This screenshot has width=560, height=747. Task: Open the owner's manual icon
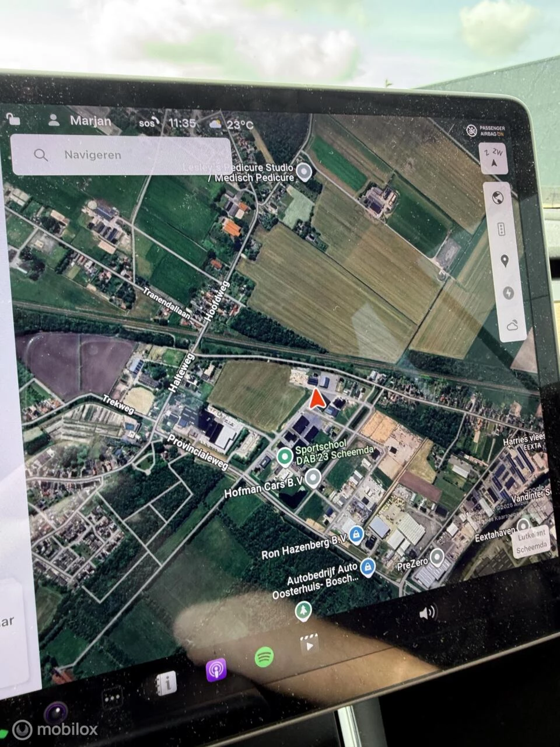167,683
